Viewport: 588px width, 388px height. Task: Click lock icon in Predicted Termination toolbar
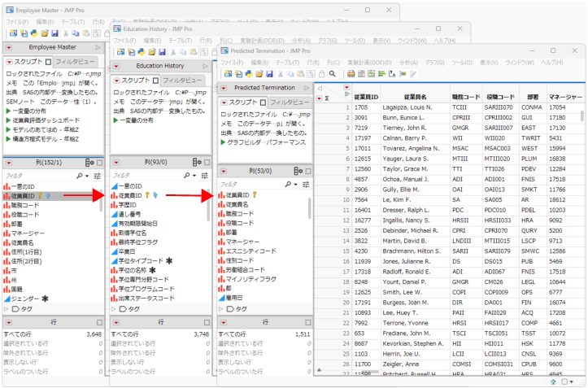pyautogui.click(x=322, y=74)
